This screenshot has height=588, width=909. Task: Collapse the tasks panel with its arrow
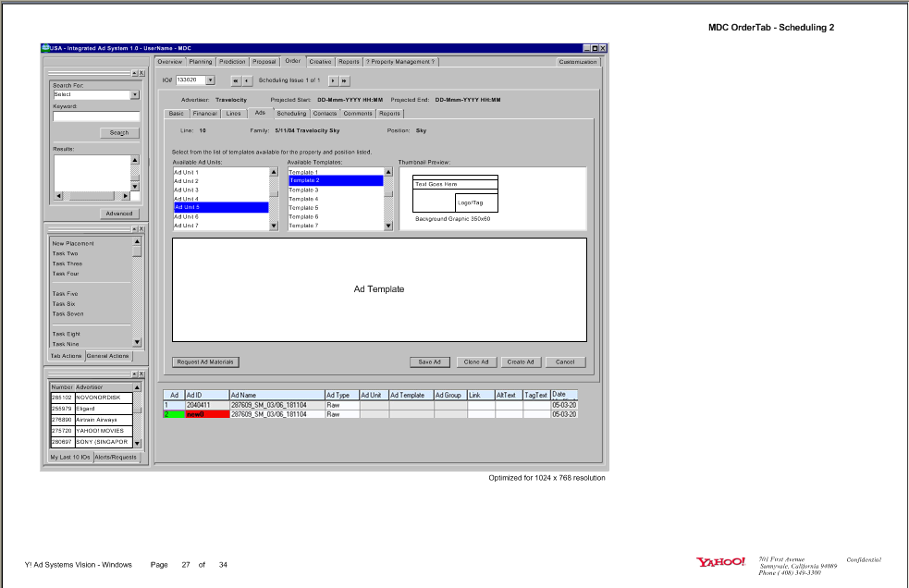click(x=134, y=228)
